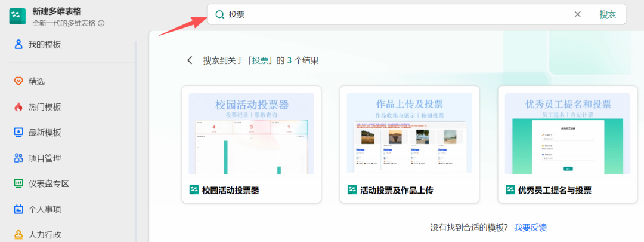Open the 校园活动投票器 template thumbnail

coord(252,134)
